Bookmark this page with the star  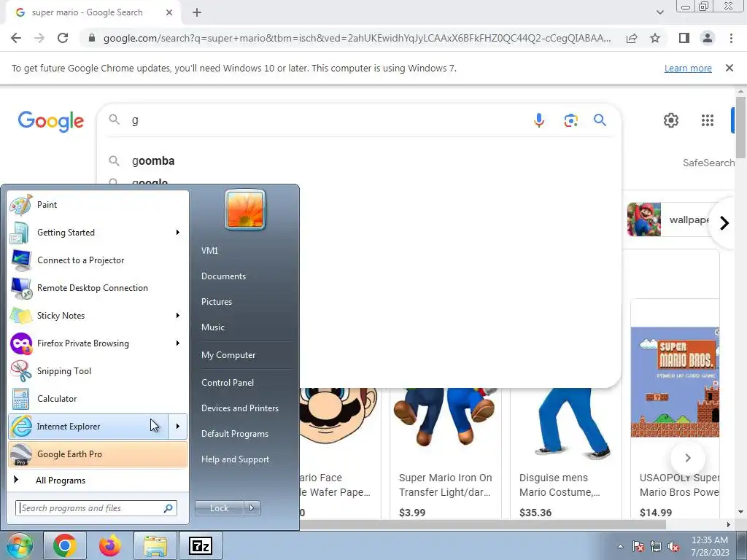(655, 38)
